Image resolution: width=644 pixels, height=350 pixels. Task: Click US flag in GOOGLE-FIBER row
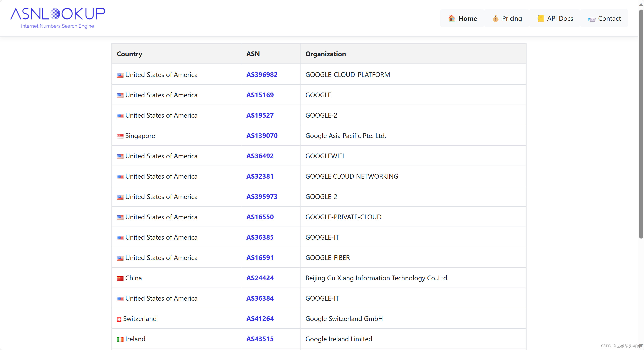click(x=120, y=258)
